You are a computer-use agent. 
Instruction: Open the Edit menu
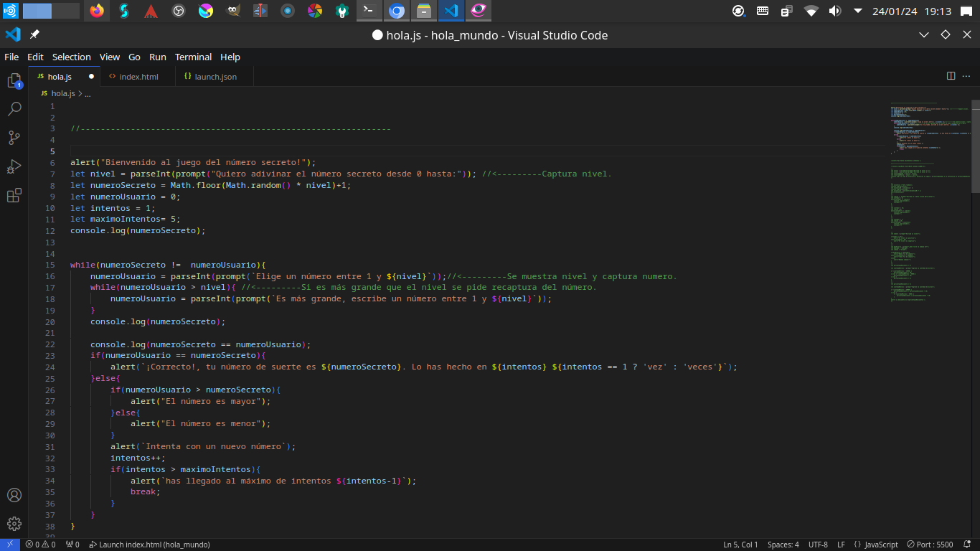[x=35, y=57]
